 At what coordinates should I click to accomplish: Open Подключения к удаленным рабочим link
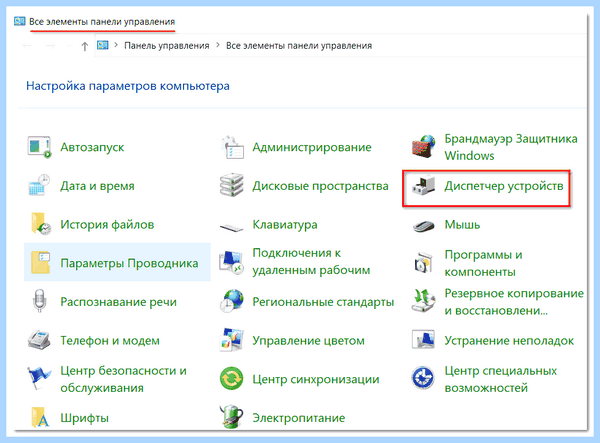click(x=311, y=261)
